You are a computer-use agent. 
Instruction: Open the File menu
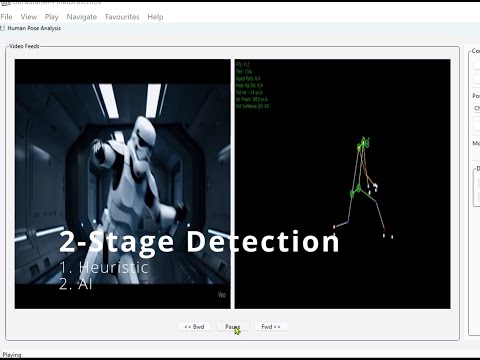click(6, 17)
